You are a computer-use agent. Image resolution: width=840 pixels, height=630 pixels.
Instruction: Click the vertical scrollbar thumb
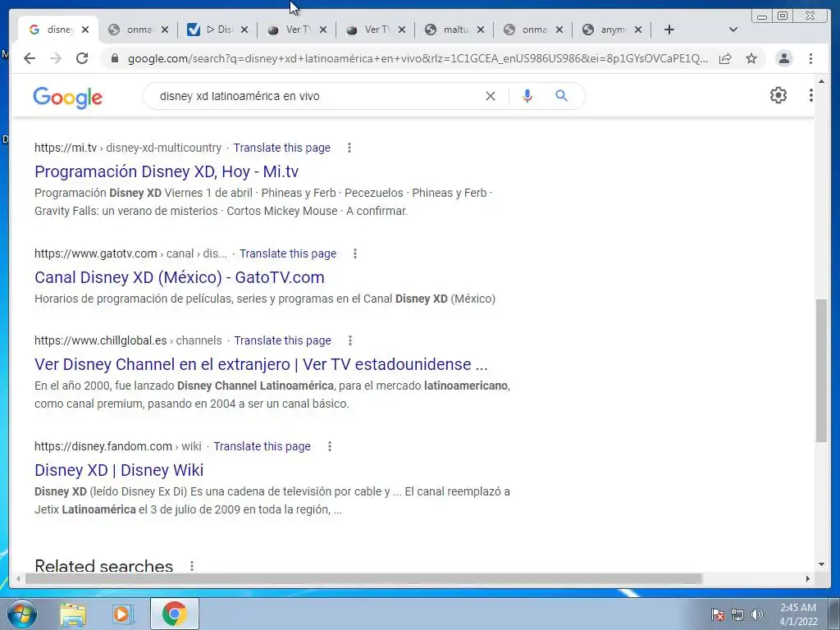(x=821, y=371)
